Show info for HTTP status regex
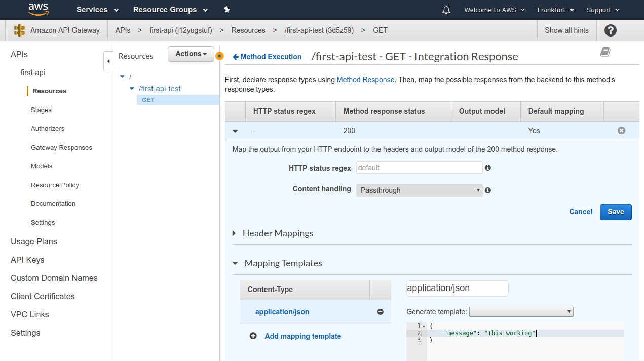 [487, 168]
